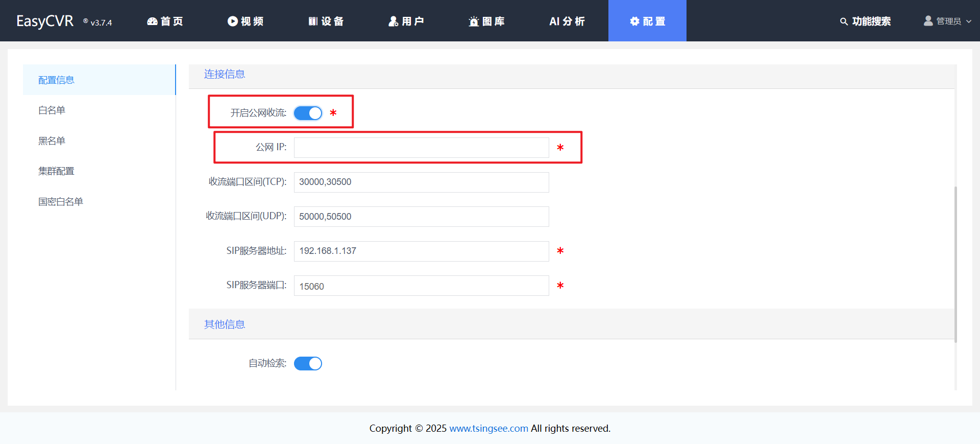Image resolution: width=980 pixels, height=444 pixels.
Task: Go to 集群配置 in sidebar
Action: tap(56, 171)
